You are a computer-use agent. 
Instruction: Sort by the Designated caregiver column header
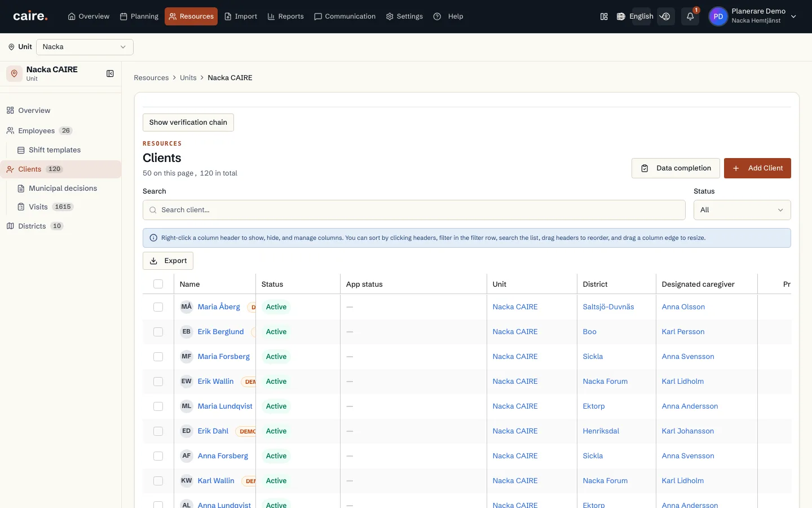(x=698, y=284)
